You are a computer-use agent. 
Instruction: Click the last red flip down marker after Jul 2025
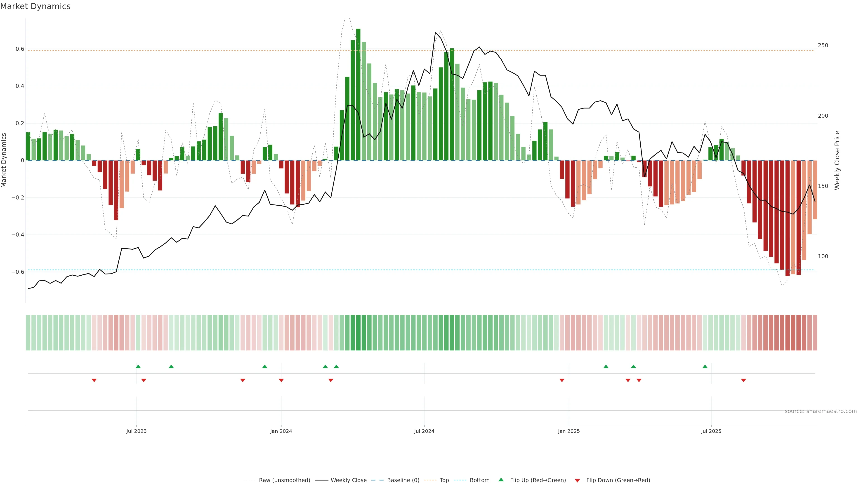743,380
